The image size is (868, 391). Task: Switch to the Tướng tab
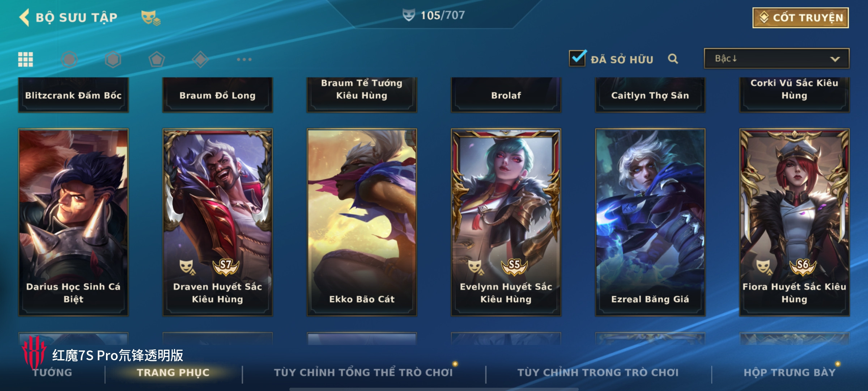[x=52, y=373]
